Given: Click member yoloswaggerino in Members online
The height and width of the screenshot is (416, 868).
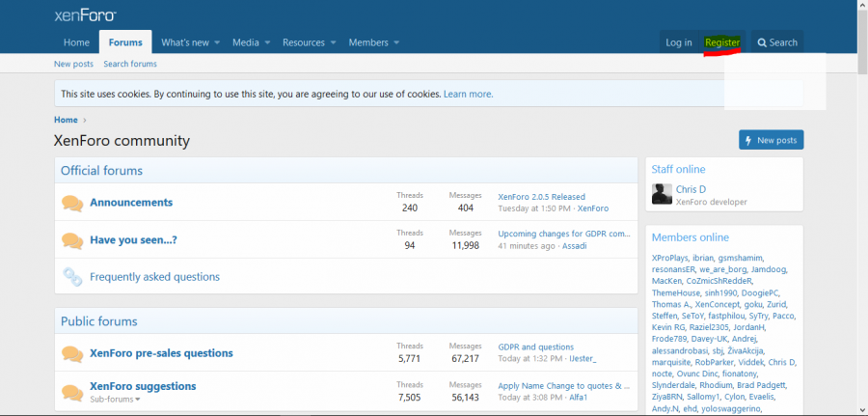Looking at the screenshot, I should tap(731, 409).
